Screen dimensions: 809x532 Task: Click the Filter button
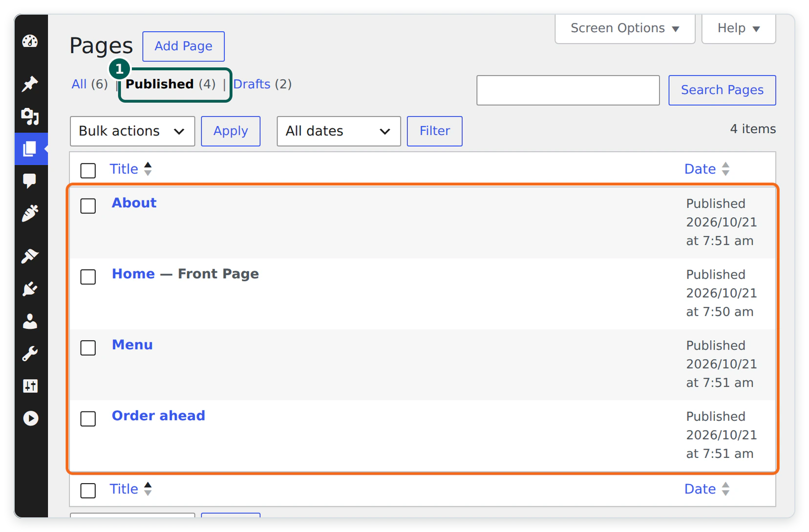(435, 131)
